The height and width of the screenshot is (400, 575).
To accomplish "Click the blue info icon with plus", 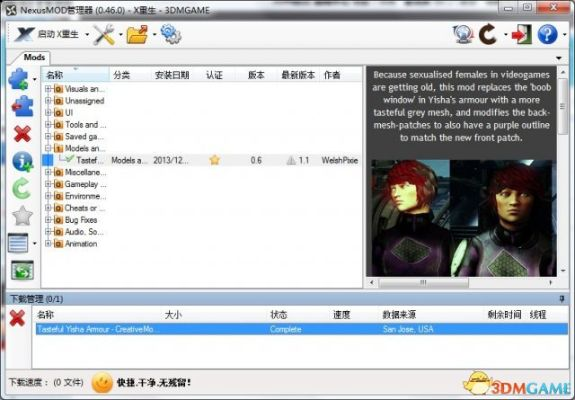I will (x=22, y=161).
